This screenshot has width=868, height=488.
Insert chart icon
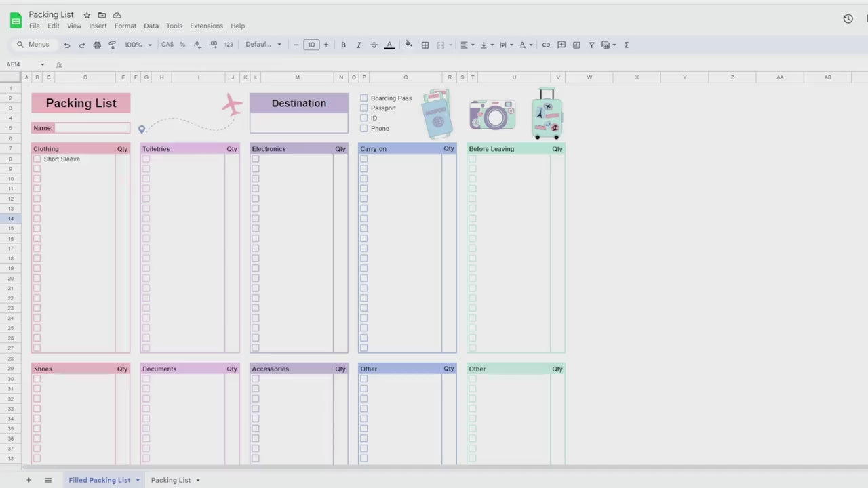[576, 45]
